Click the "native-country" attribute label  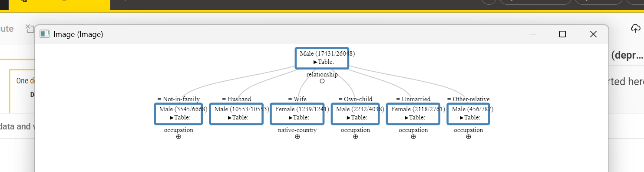tap(297, 130)
